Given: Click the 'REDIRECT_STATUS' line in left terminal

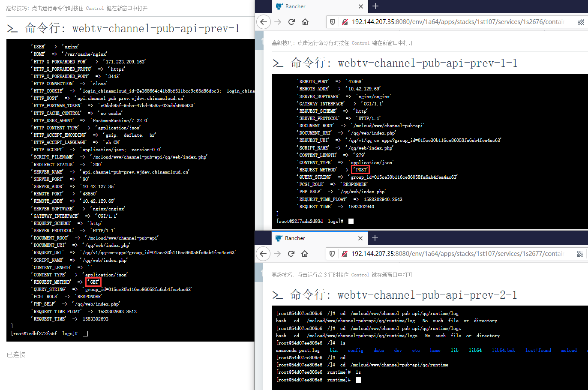Looking at the screenshot, I should (x=66, y=165).
